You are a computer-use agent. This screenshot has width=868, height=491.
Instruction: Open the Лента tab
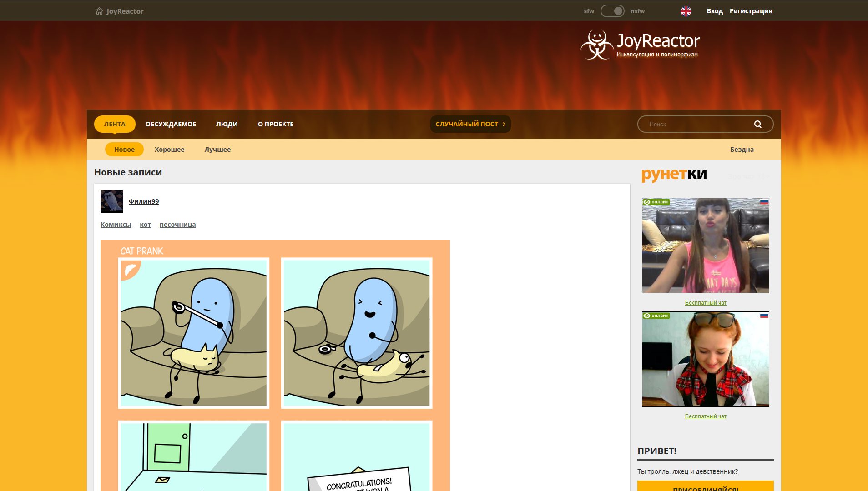tap(115, 124)
